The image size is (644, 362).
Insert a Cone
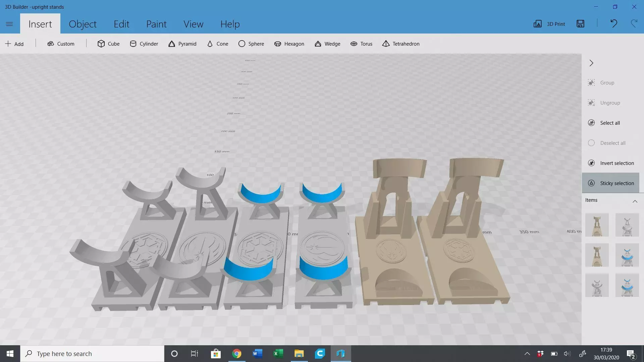pyautogui.click(x=217, y=44)
